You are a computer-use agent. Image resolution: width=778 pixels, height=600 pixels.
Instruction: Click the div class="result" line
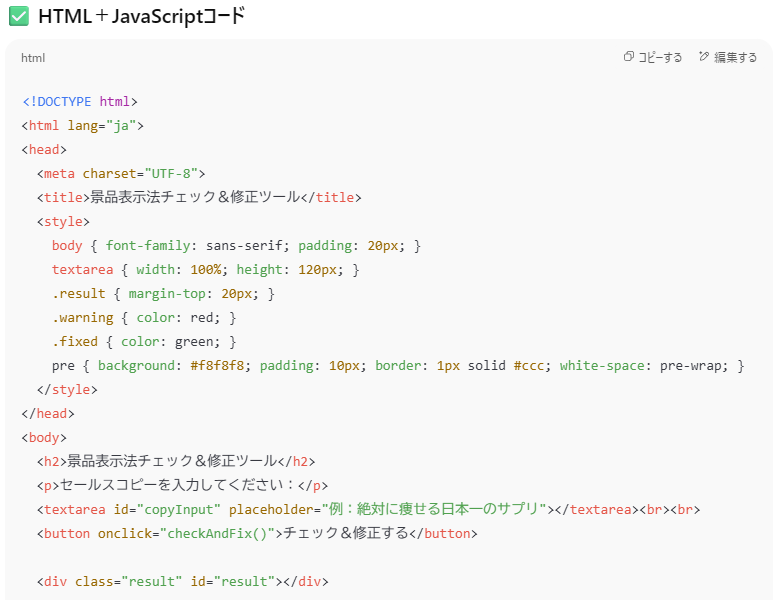click(x=183, y=582)
